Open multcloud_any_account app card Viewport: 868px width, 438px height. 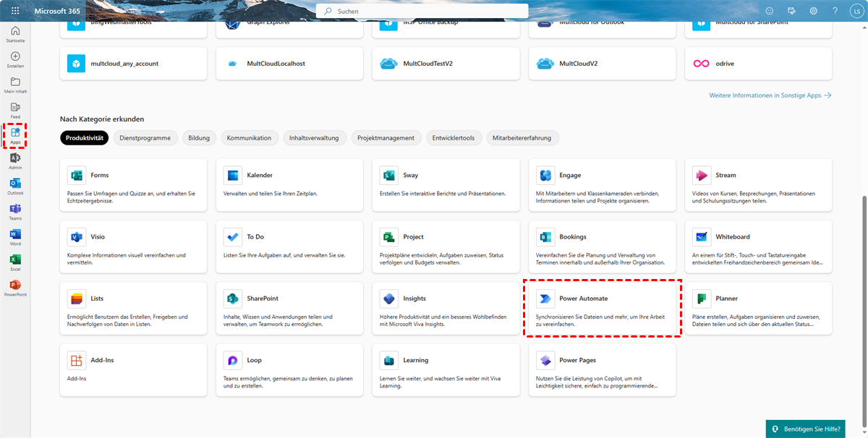(x=133, y=64)
